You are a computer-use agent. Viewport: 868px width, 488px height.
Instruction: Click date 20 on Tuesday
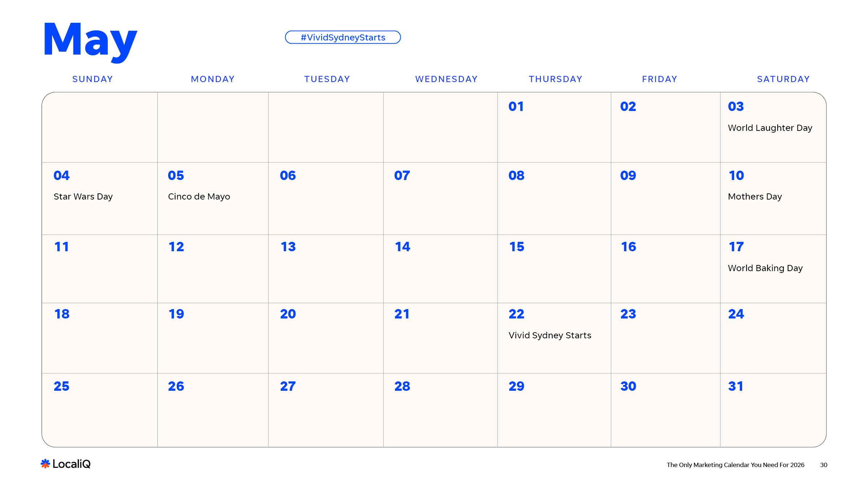[288, 314]
